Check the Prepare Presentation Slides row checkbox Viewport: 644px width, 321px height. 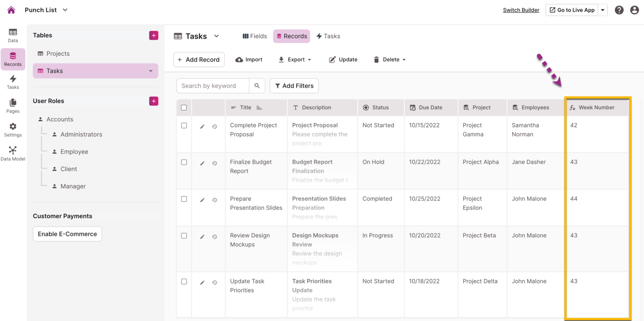click(184, 199)
